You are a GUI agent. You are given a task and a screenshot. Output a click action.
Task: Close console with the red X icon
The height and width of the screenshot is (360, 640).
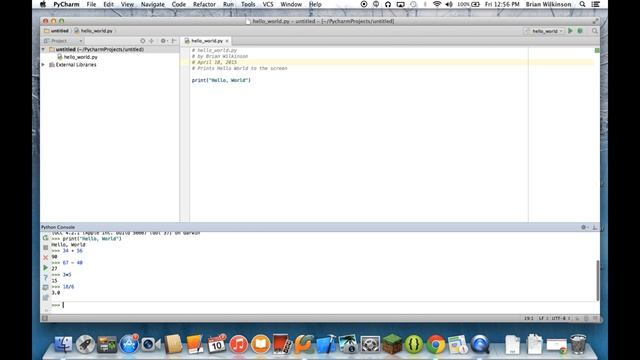click(x=45, y=258)
